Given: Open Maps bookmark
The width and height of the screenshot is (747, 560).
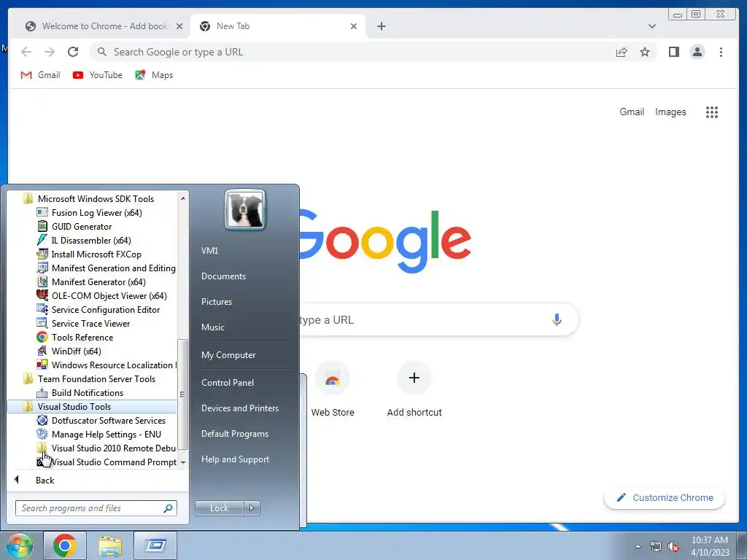Looking at the screenshot, I should coord(154,75).
